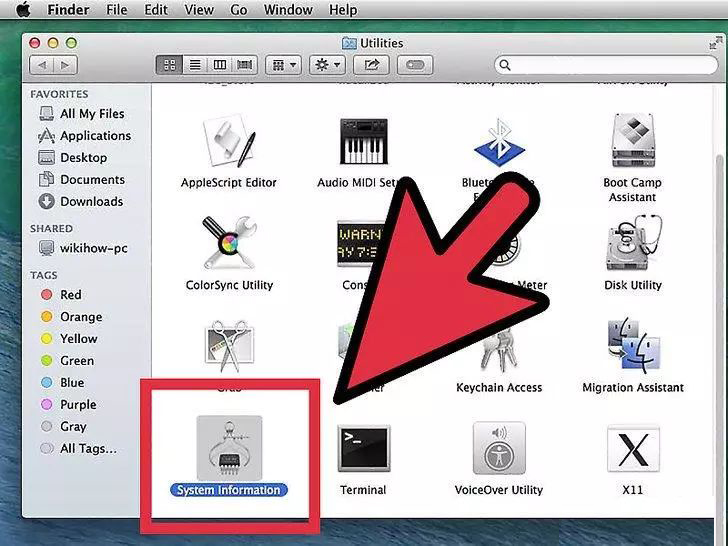
Task: Open the Go menu
Action: 239,10
